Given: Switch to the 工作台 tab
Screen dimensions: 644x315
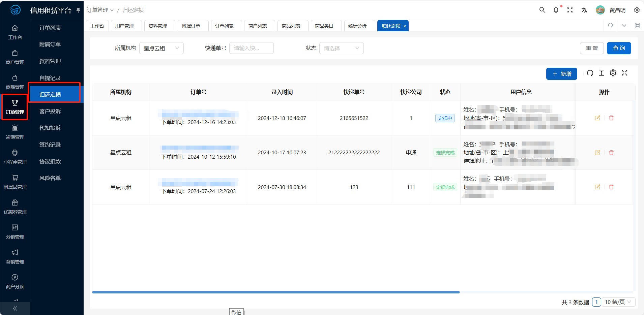Looking at the screenshot, I should point(97,26).
